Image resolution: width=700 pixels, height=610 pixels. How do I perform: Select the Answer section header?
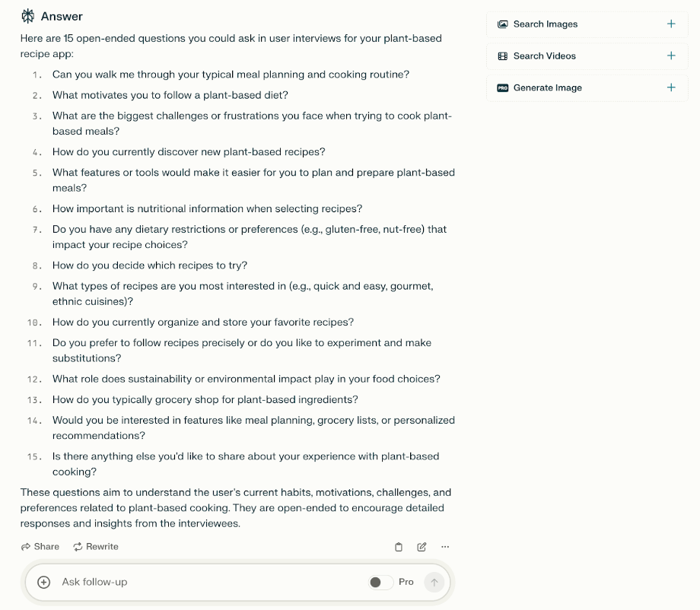[x=61, y=15]
